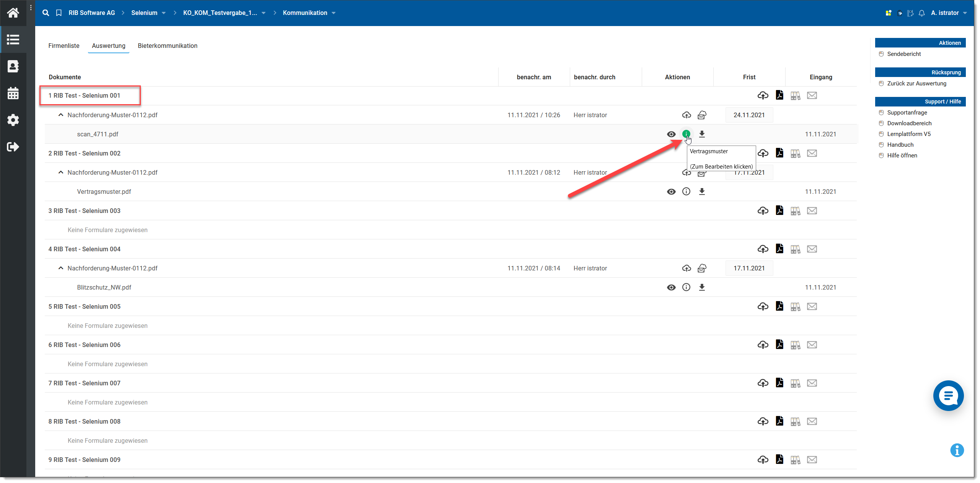Collapse Nachforderung-Muster under Selenium 001
The width and height of the screenshot is (980, 483).
60,115
